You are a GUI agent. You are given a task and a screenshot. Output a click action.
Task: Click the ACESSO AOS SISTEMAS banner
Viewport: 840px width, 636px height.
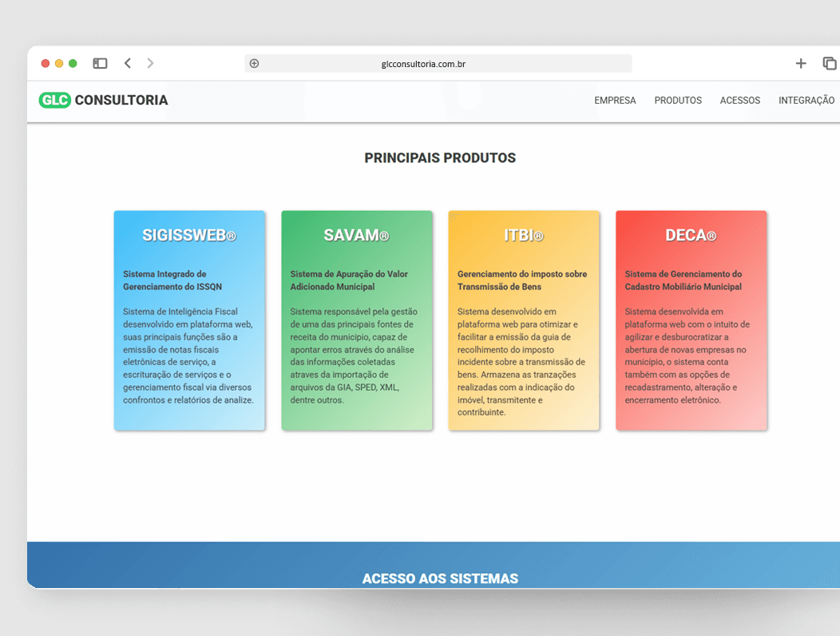(x=440, y=578)
